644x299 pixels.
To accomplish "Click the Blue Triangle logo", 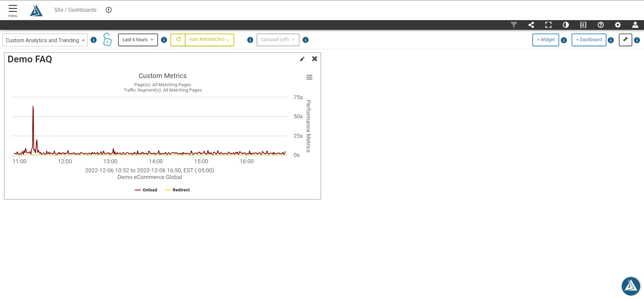I will [36, 10].
